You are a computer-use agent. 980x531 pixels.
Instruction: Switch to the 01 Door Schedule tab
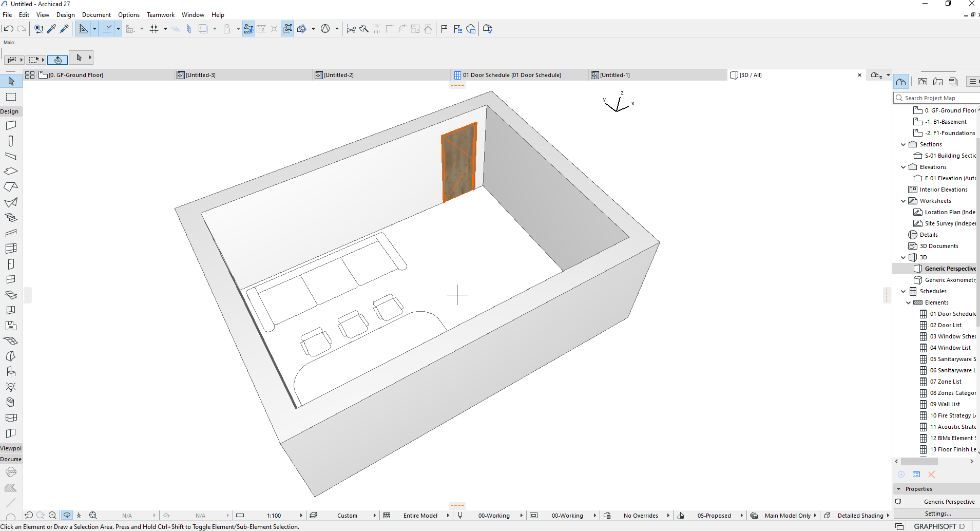[x=510, y=74]
